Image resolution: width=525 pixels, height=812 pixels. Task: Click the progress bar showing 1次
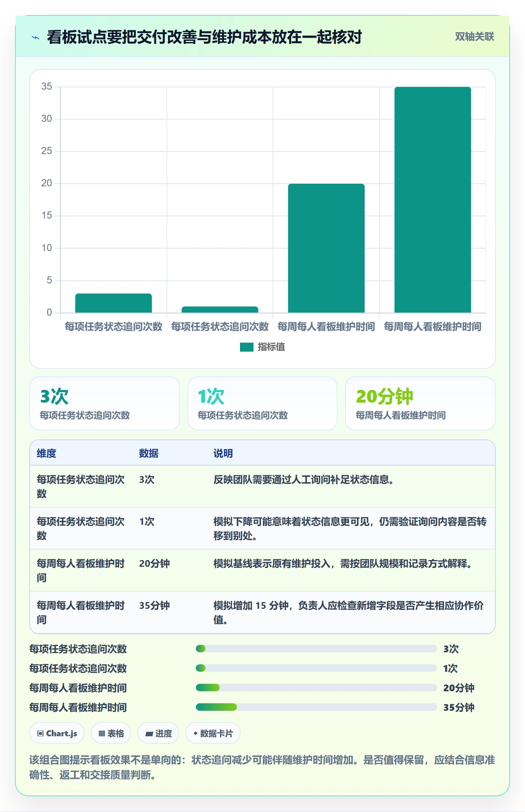point(316,668)
